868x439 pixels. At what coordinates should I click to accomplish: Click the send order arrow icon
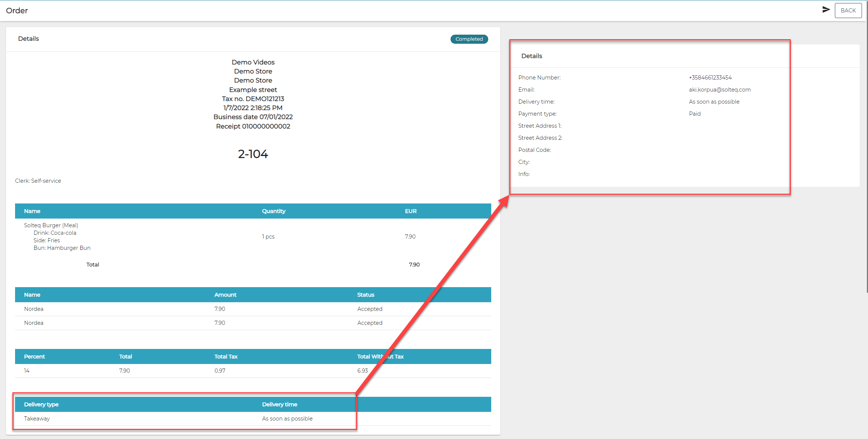(x=826, y=10)
